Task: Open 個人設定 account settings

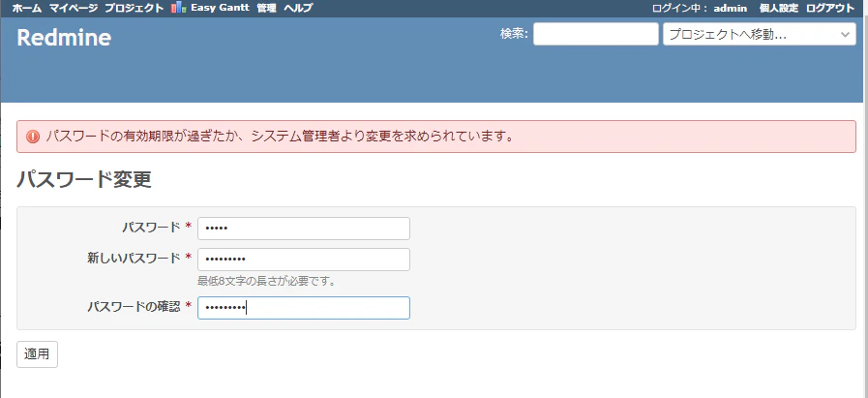Action: [x=779, y=8]
